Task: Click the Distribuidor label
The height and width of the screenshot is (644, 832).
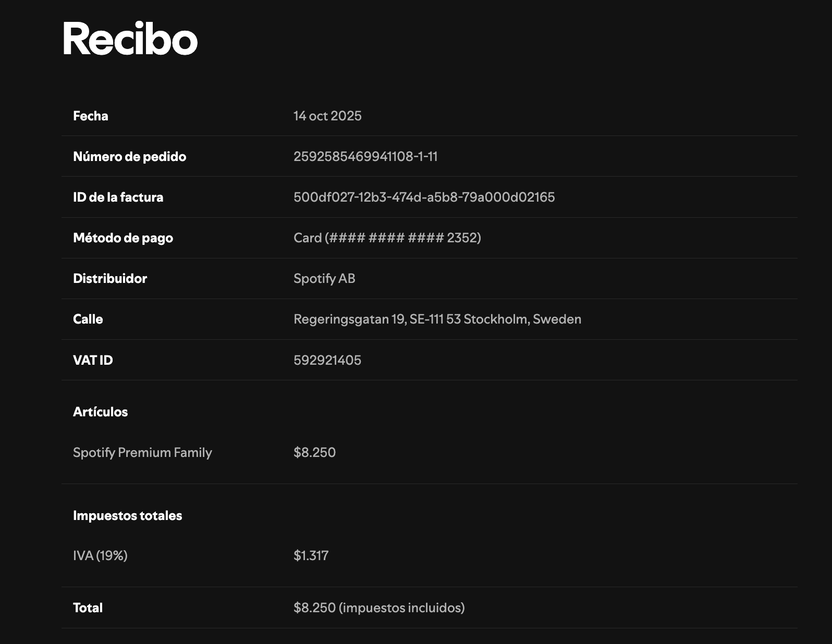Action: (110, 278)
